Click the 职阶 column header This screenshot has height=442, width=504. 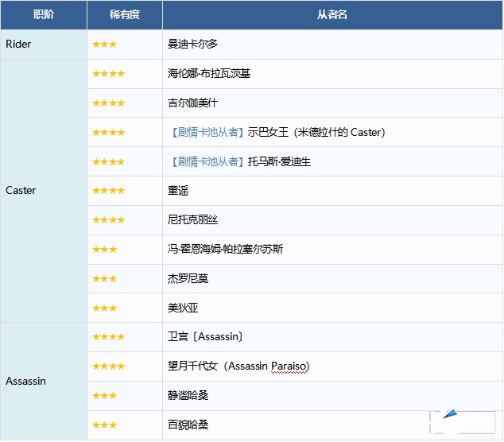tap(44, 15)
